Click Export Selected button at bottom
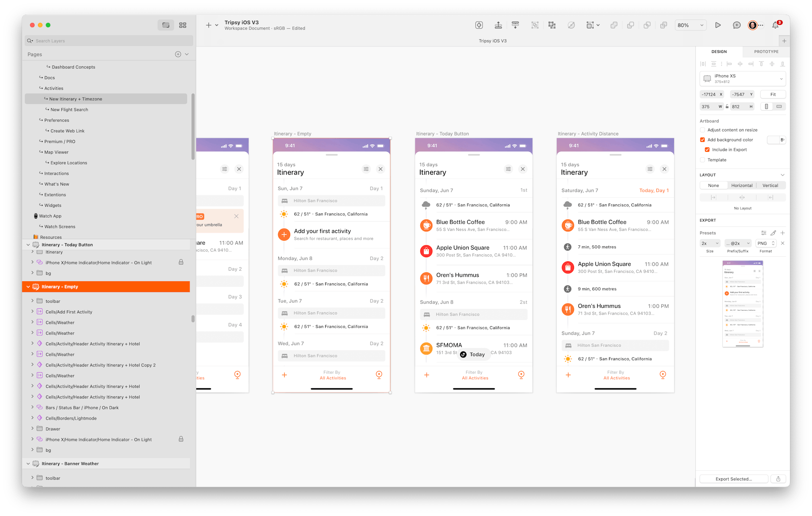The width and height of the screenshot is (812, 516). click(x=735, y=479)
